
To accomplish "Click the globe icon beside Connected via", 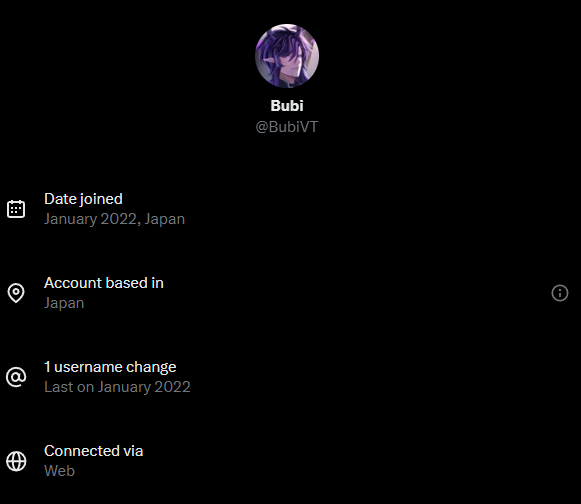I will coord(16,461).
